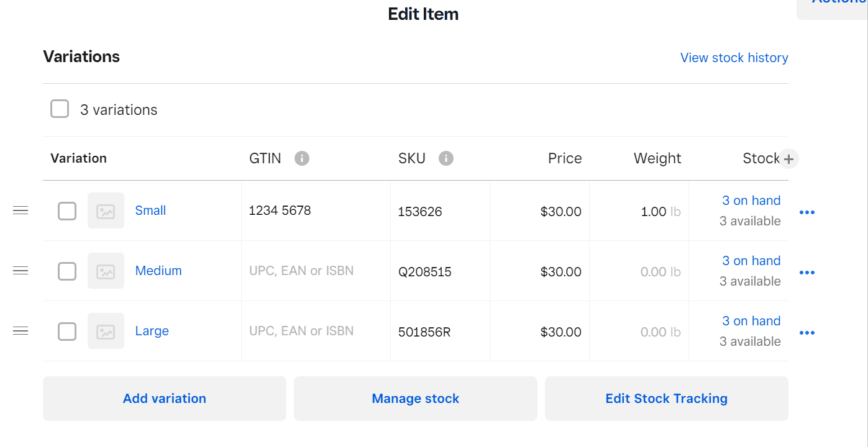The height and width of the screenshot is (447, 868).
Task: Click the Medium row's GTIN field
Action: tap(316, 271)
